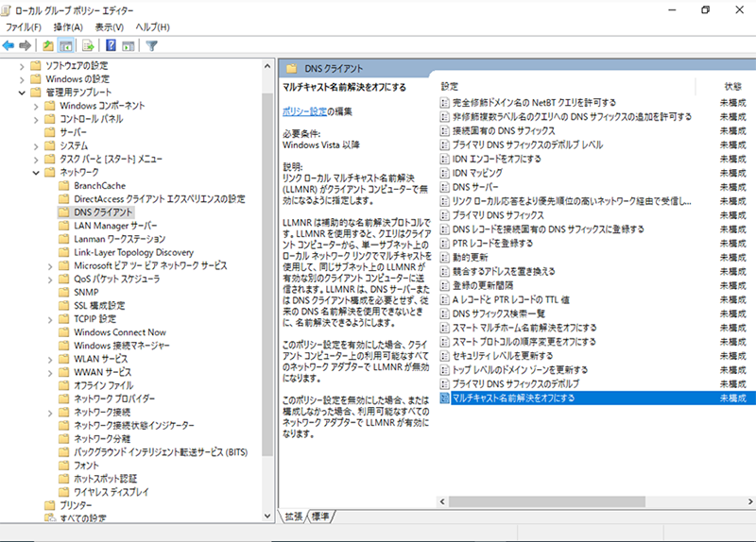Viewport: 756px width, 542px height.
Task: Expand the ソフトウェアの設定 node
Action: (x=22, y=66)
